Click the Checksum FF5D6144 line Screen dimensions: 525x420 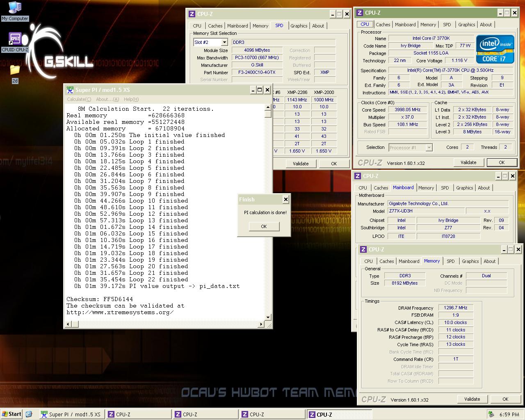pos(100,299)
